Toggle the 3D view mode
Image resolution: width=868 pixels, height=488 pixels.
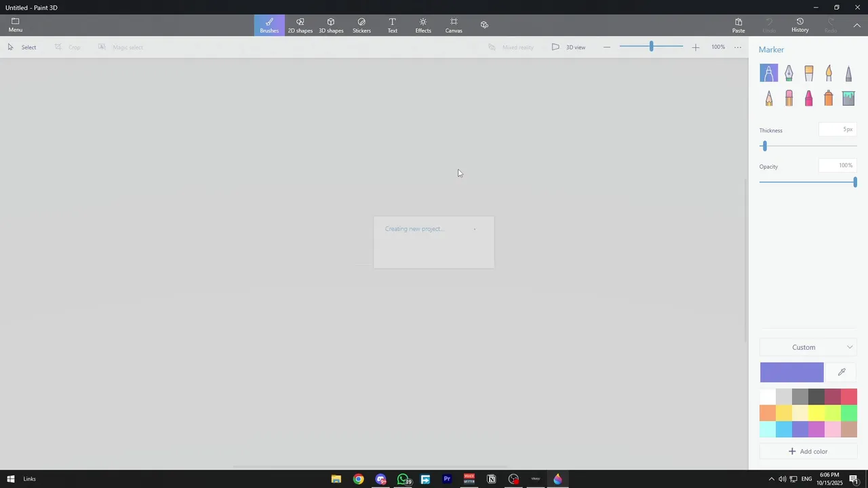coord(568,47)
